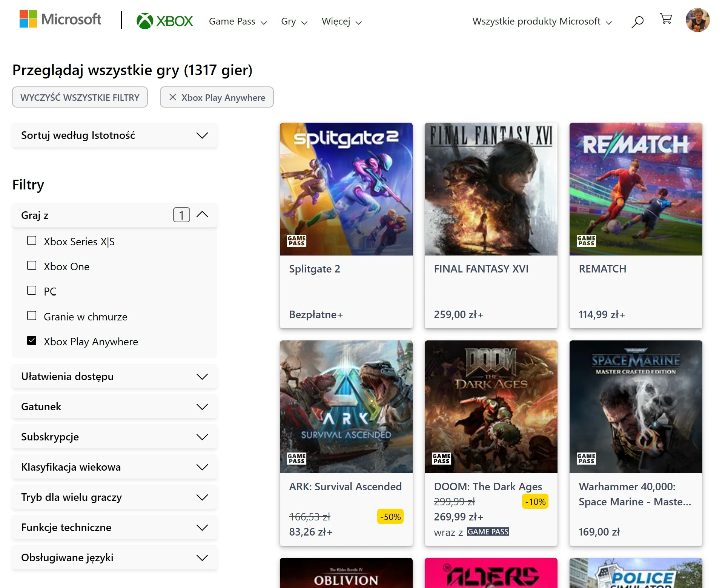Click the 169,00 zł price
The image size is (728, 588).
coord(599,532)
